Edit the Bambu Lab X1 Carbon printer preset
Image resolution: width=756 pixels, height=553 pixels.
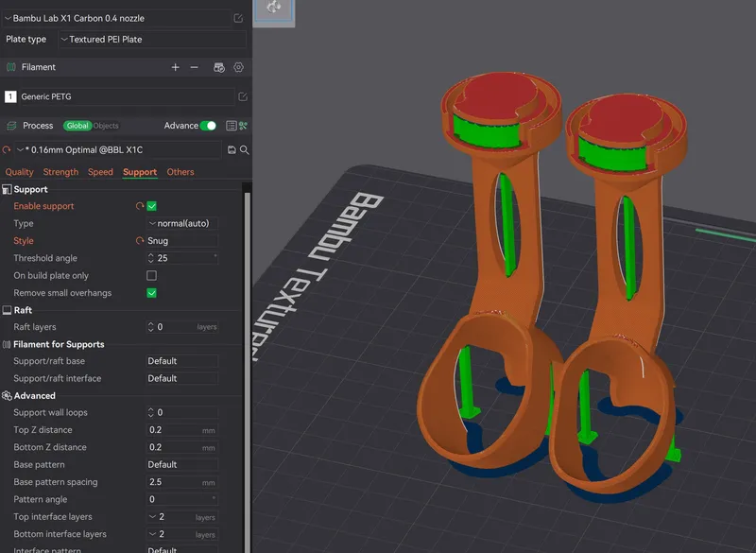tap(238, 18)
